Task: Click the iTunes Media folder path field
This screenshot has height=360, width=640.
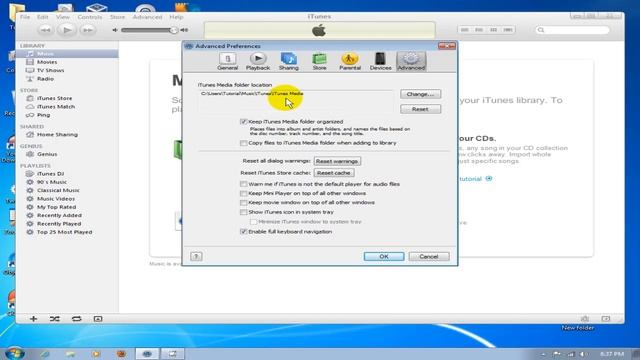Action: click(296, 101)
